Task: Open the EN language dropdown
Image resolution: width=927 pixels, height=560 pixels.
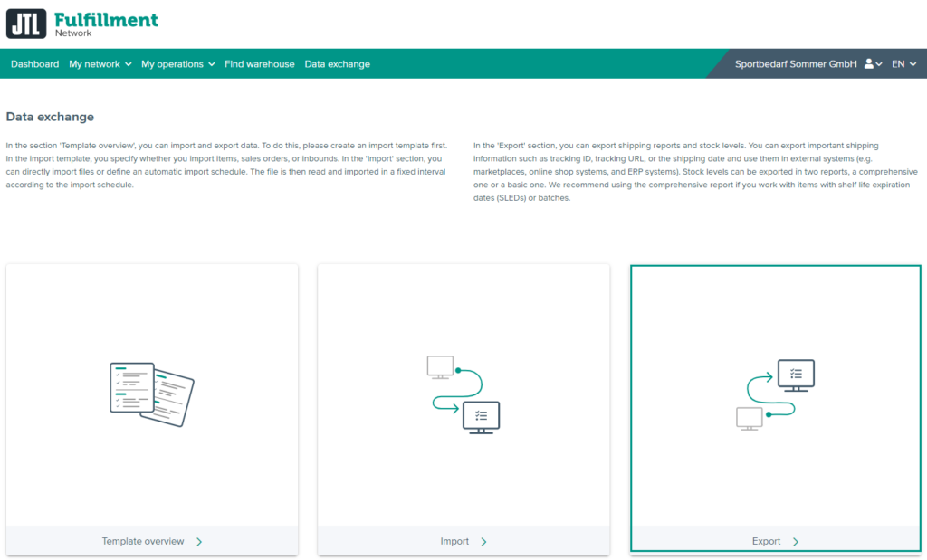Action: click(x=903, y=63)
